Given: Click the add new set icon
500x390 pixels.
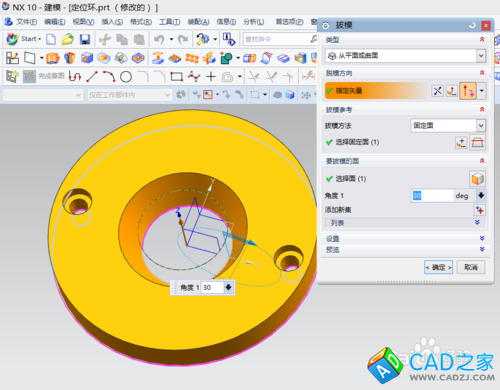Looking at the screenshot, I should click(480, 210).
